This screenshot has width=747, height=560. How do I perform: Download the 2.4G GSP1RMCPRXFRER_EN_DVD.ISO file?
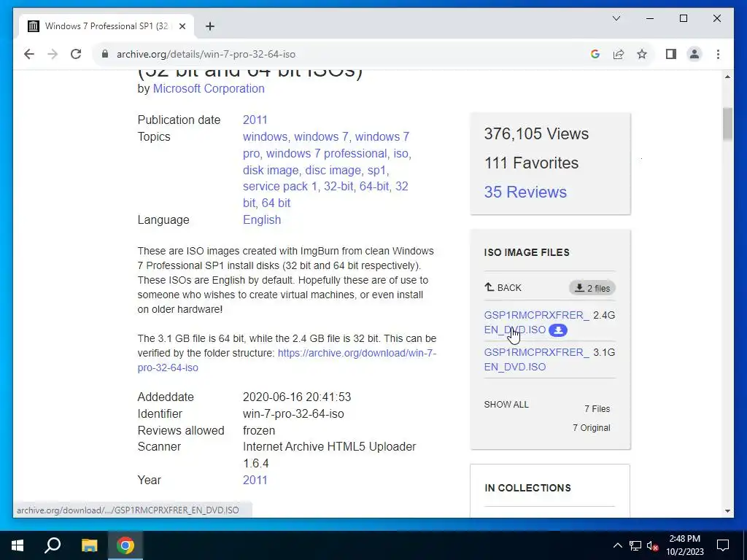point(536,322)
